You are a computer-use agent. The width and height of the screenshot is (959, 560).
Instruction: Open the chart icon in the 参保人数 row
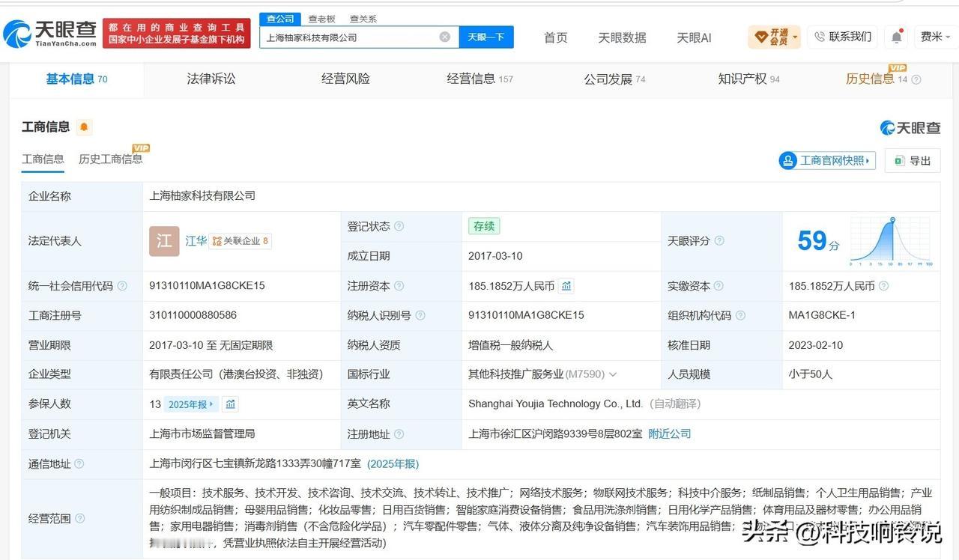point(231,404)
